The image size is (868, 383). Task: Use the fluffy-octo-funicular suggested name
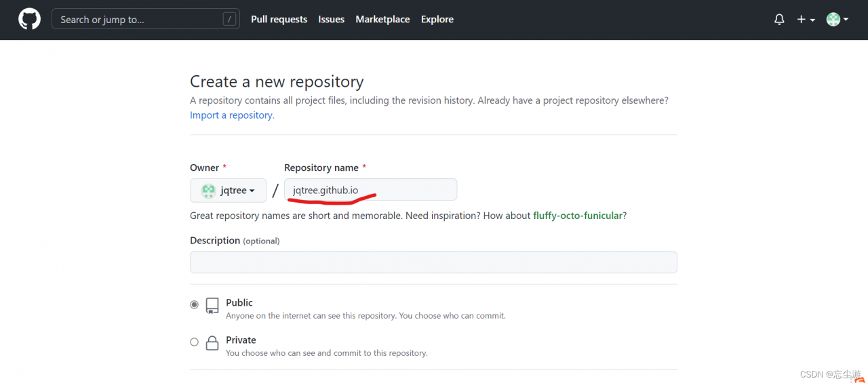tap(578, 216)
